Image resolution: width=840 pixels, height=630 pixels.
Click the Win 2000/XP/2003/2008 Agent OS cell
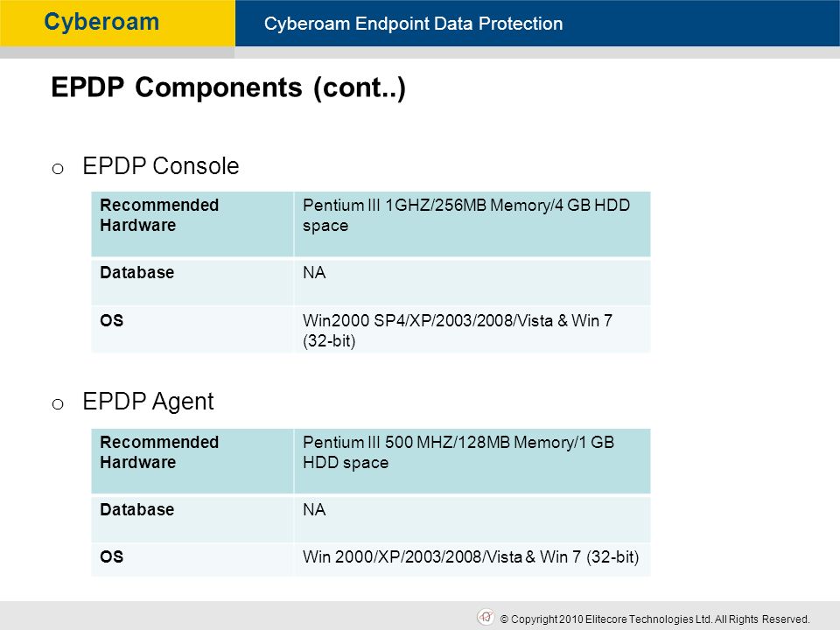tap(472, 559)
